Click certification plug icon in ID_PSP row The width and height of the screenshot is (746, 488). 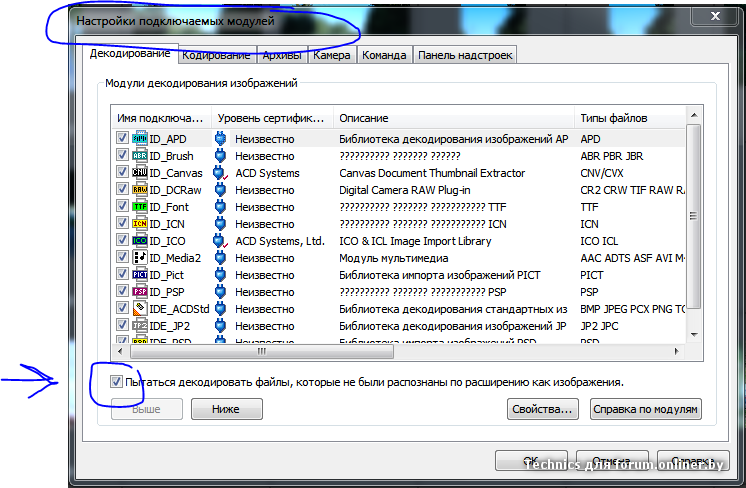220,292
